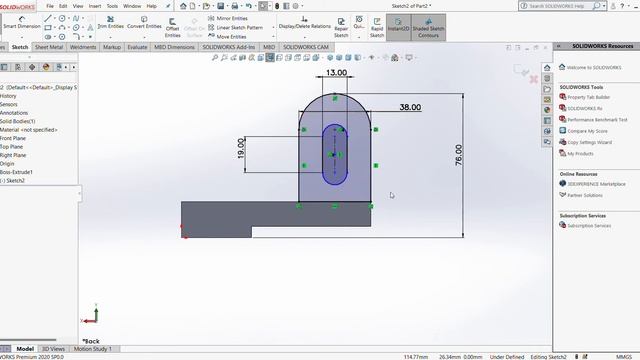Select the Sketch Fillet tool
Viewport: 640px width, 360px height.
click(x=76, y=37)
